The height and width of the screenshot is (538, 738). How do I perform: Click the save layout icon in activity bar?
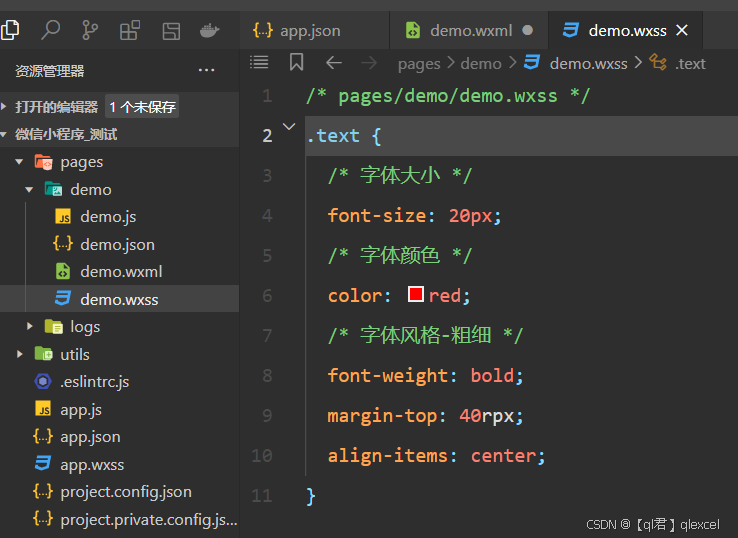point(171,31)
